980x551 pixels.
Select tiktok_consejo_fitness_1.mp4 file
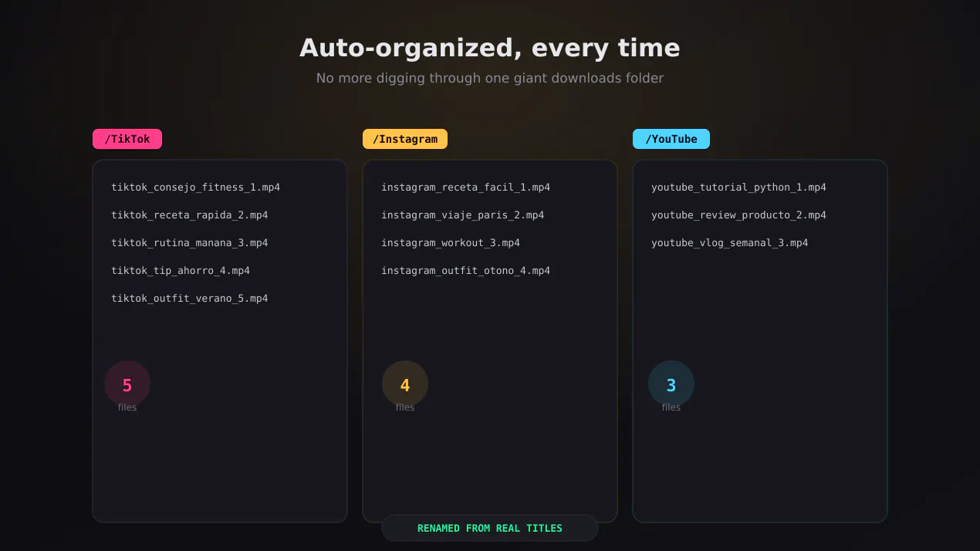(x=195, y=188)
